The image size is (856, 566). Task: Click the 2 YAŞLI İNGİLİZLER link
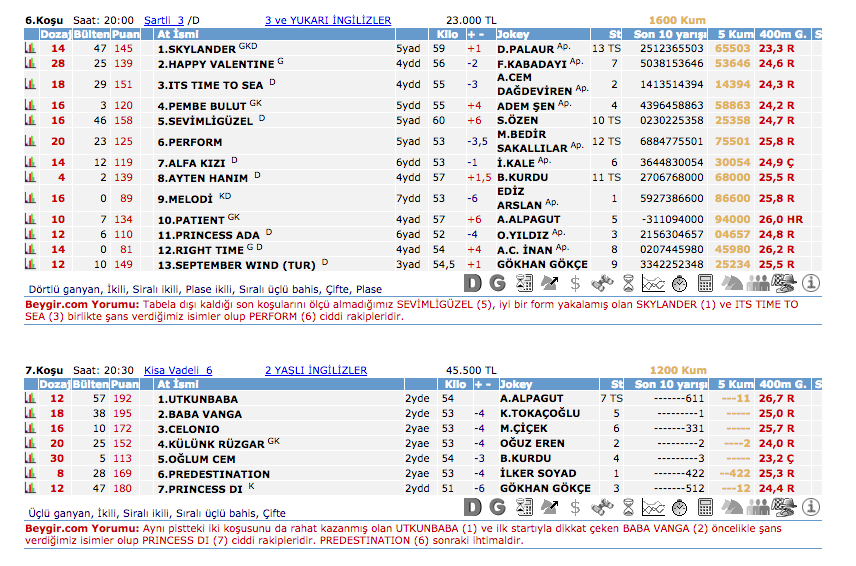(x=315, y=370)
